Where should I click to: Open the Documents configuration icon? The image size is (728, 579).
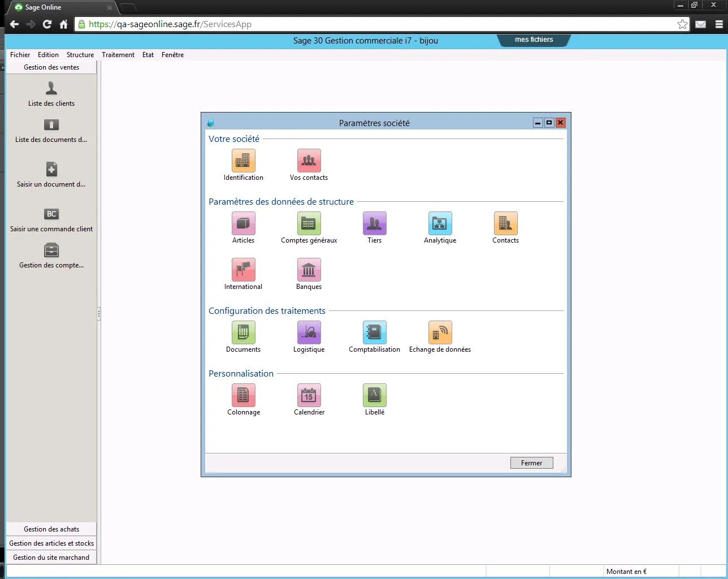(244, 332)
